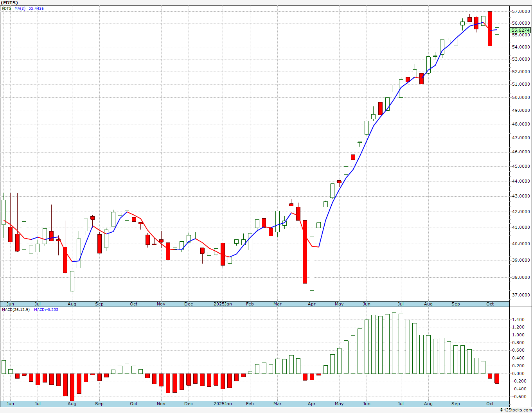Click the 0.800 MACD axis label
This screenshot has width=532, height=413.
tap(518, 343)
